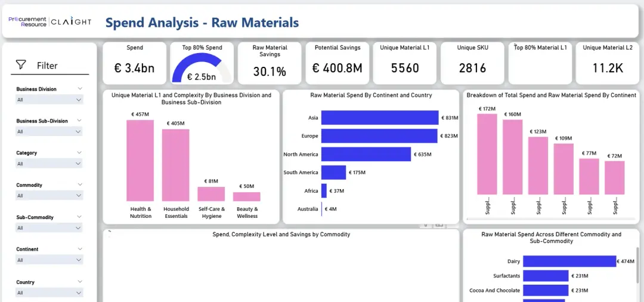Click the € 457M data label
The width and height of the screenshot is (644, 302).
[140, 114]
